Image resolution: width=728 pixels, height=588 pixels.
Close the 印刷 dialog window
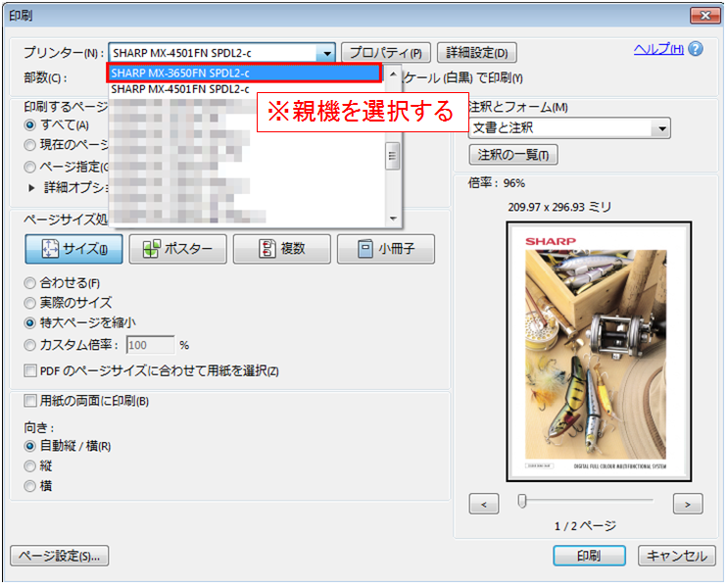coord(704,16)
